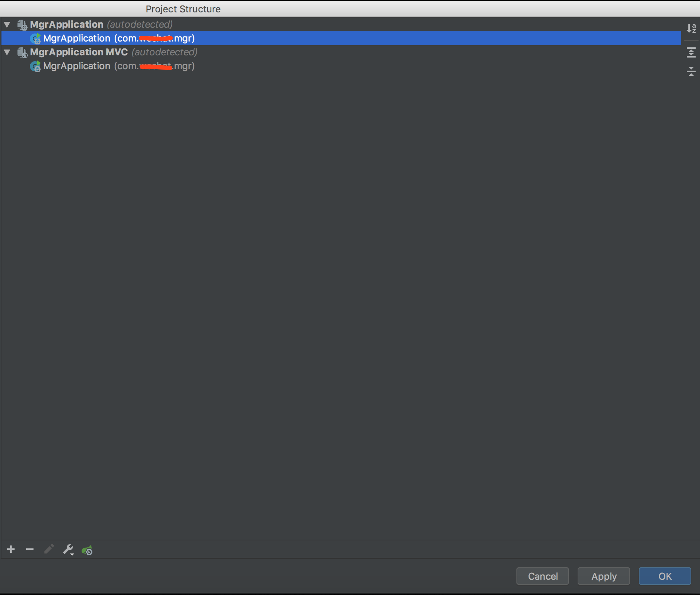Click the expand all icon on the right
The image size is (700, 595).
[x=692, y=52]
